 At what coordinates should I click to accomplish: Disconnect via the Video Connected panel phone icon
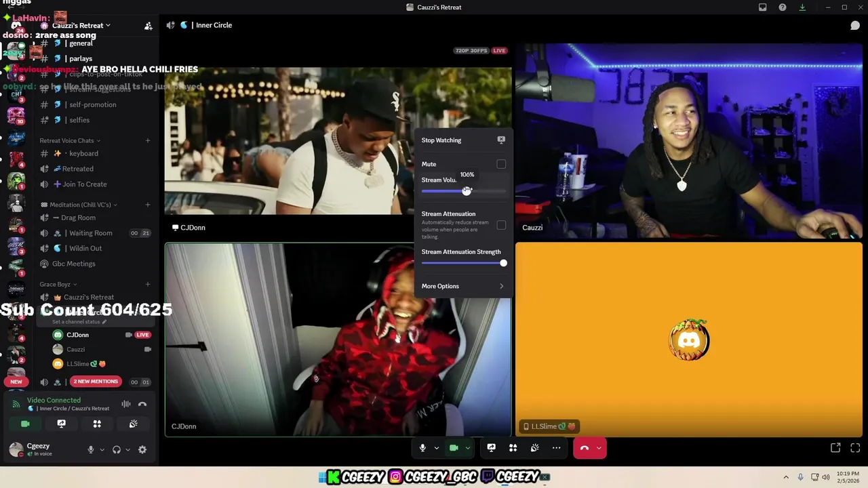[142, 404]
